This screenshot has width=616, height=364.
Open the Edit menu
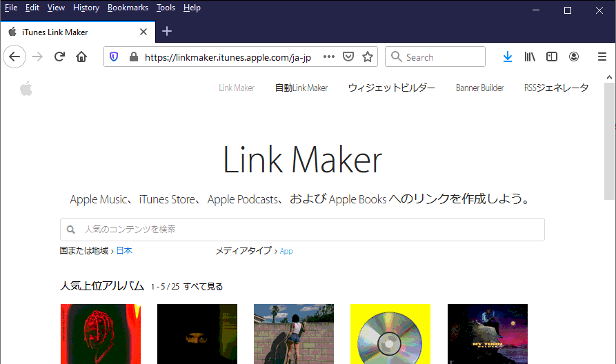tap(32, 8)
